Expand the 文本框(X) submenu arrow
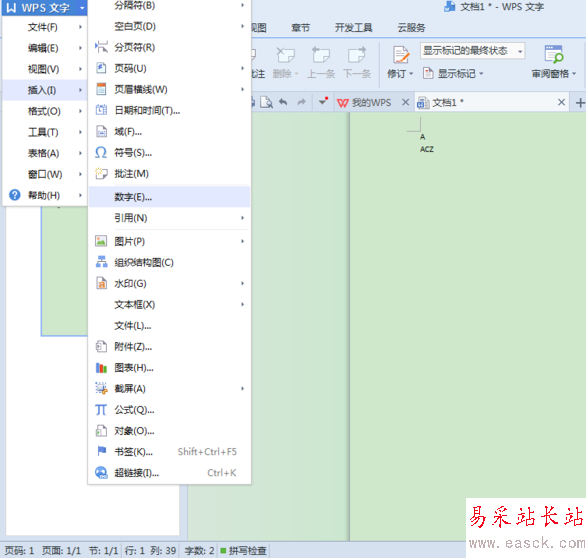Viewport: 586px width, 558px height. click(242, 304)
